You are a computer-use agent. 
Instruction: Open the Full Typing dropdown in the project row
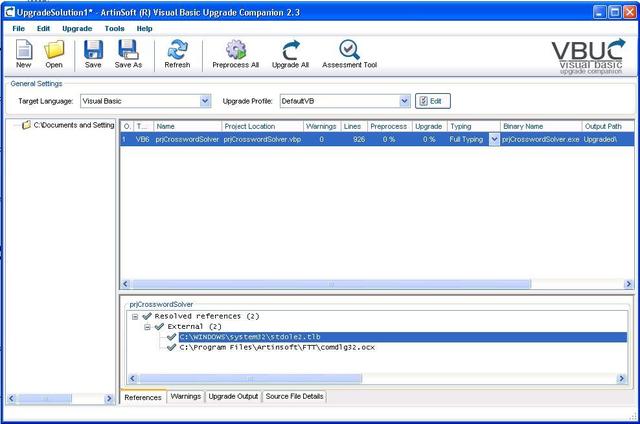click(x=494, y=140)
